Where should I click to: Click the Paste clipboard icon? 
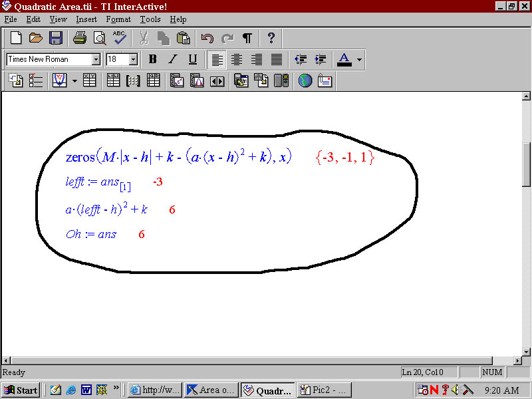(183, 38)
